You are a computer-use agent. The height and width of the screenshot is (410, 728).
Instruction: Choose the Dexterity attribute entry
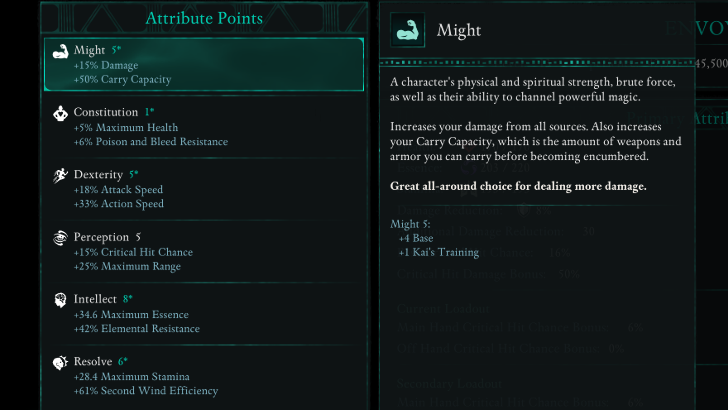205,188
